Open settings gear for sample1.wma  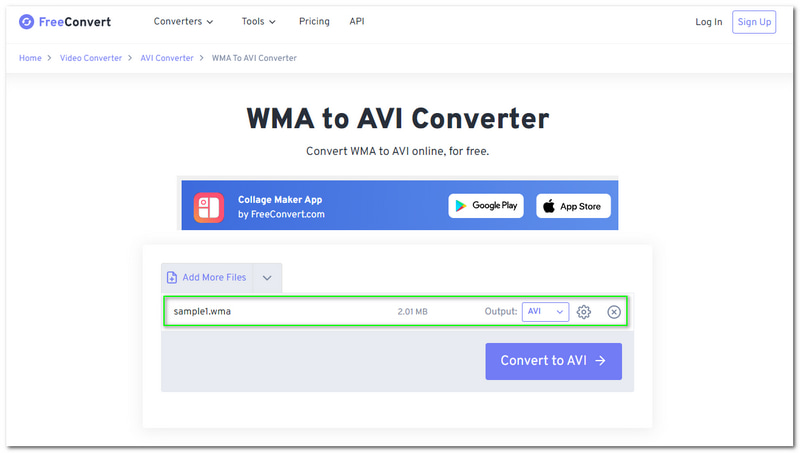point(584,312)
